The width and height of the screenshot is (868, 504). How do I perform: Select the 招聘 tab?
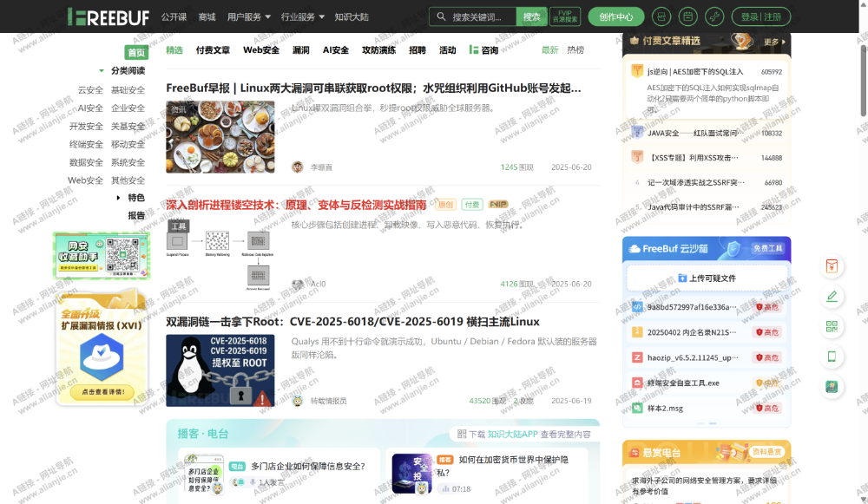(418, 49)
